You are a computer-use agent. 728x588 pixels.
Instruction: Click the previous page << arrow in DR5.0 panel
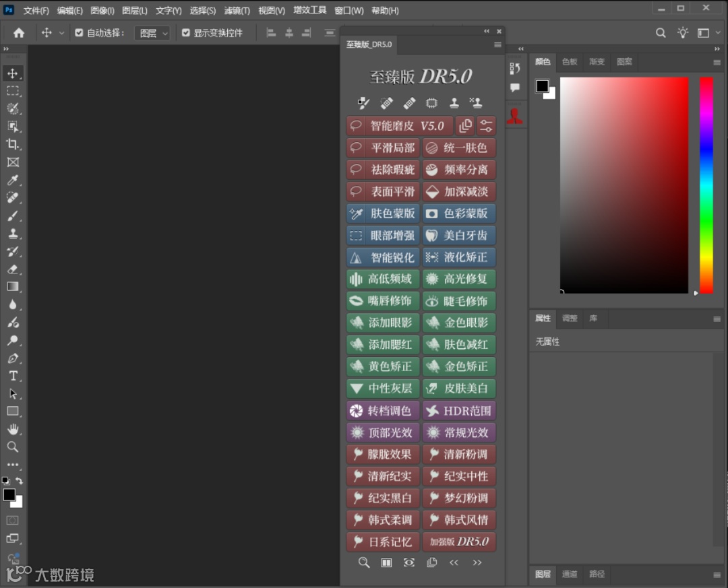pyautogui.click(x=454, y=562)
